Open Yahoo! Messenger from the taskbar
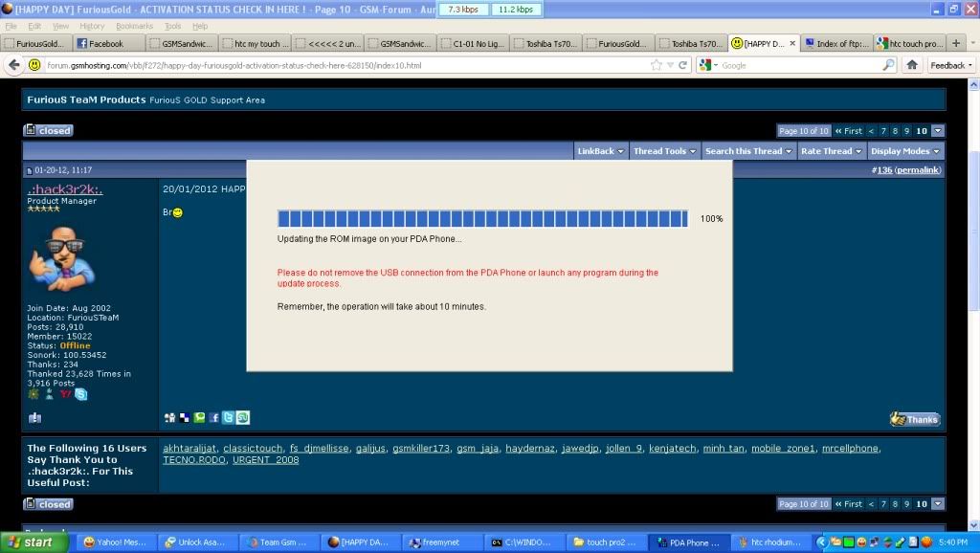The image size is (980, 553). pyautogui.click(x=116, y=542)
